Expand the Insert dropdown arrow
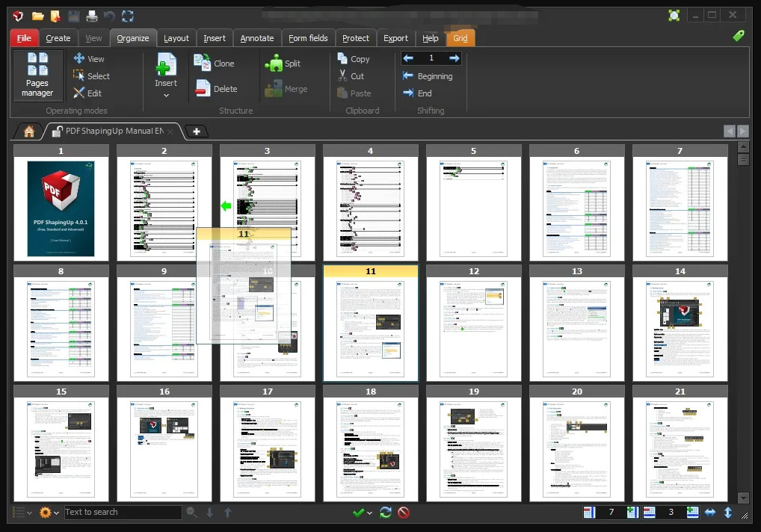Screen dimensions: 761x532 (x=166, y=96)
